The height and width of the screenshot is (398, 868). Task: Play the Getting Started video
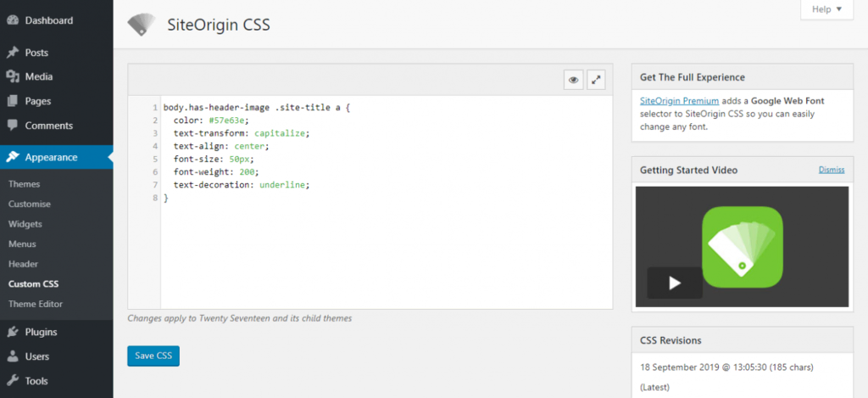(675, 283)
